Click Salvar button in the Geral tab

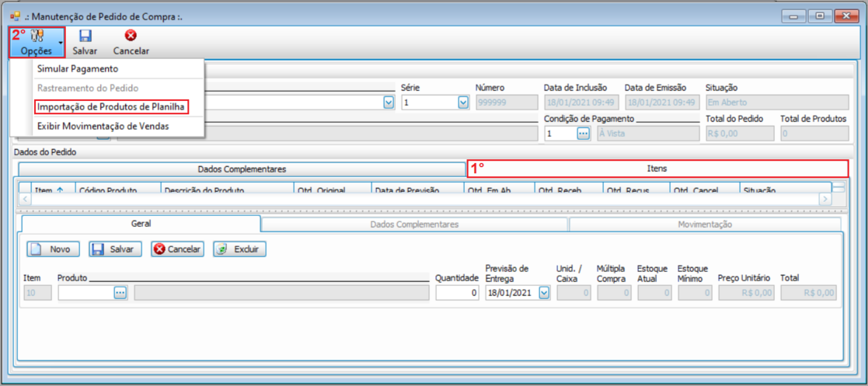click(115, 249)
